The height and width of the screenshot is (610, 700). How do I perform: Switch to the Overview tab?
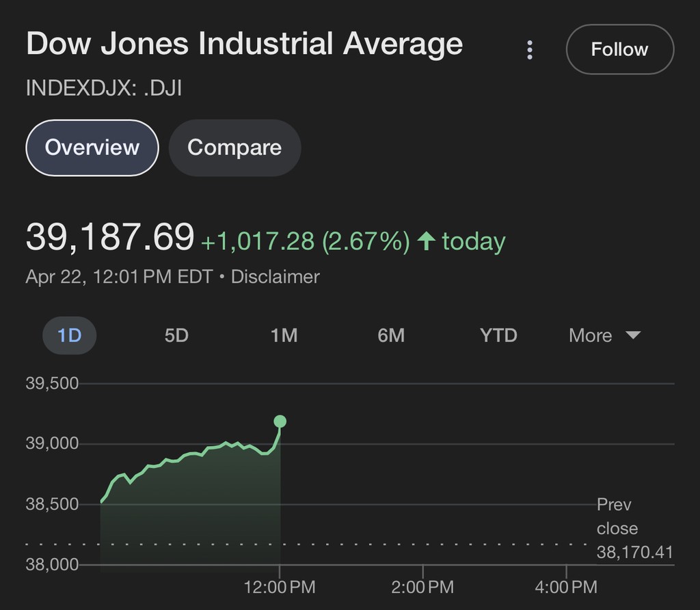(92, 148)
